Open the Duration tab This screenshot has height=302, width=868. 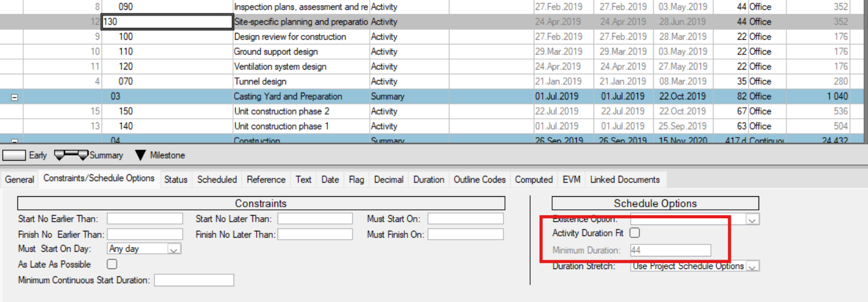pos(428,180)
